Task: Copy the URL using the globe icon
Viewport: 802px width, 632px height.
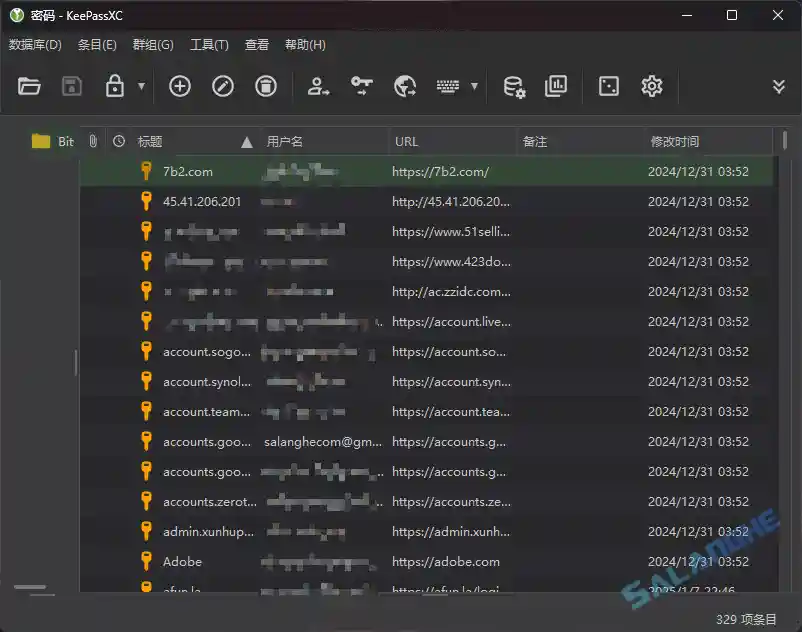Action: coord(405,86)
